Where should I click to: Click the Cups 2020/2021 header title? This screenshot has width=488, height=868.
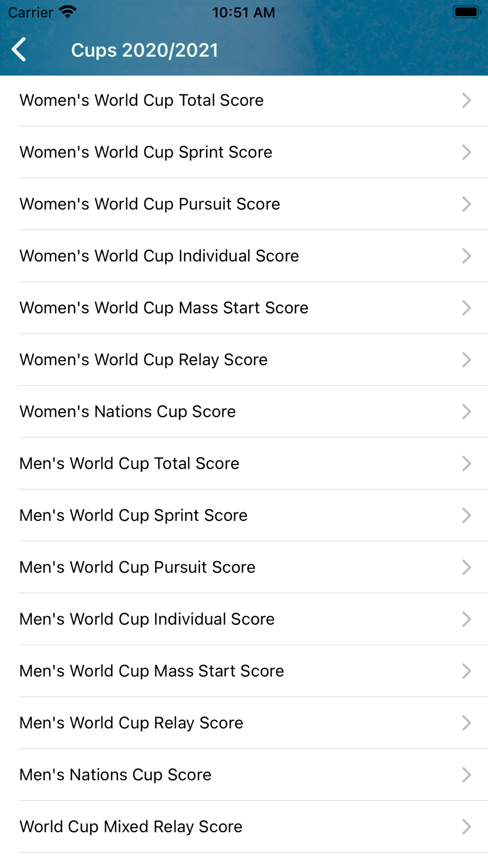tap(144, 50)
